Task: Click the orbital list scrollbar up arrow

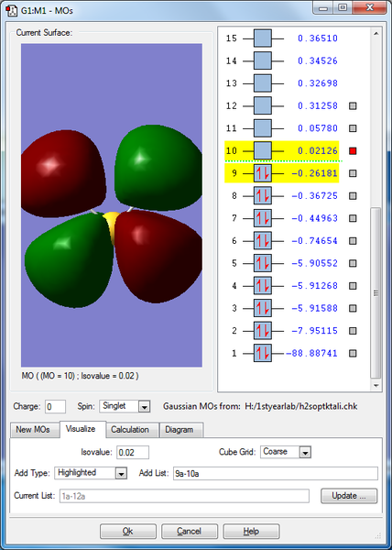Action: pyautogui.click(x=376, y=34)
